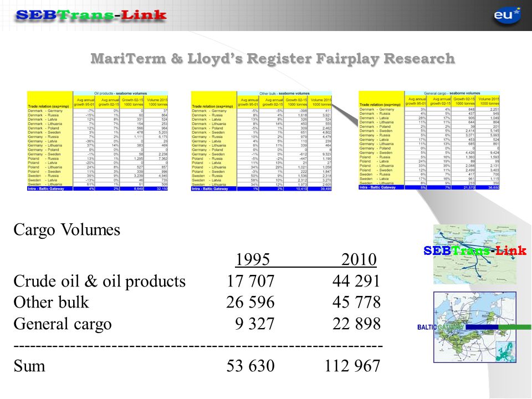Image resolution: width=532 pixels, height=399 pixels.
Task: Click the SEBTrans-Link header logo
Action: point(91,16)
